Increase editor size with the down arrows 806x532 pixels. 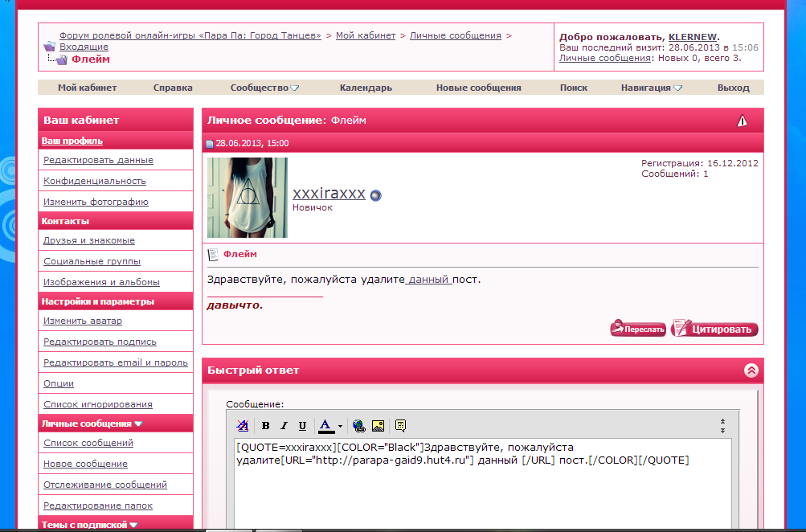click(722, 430)
